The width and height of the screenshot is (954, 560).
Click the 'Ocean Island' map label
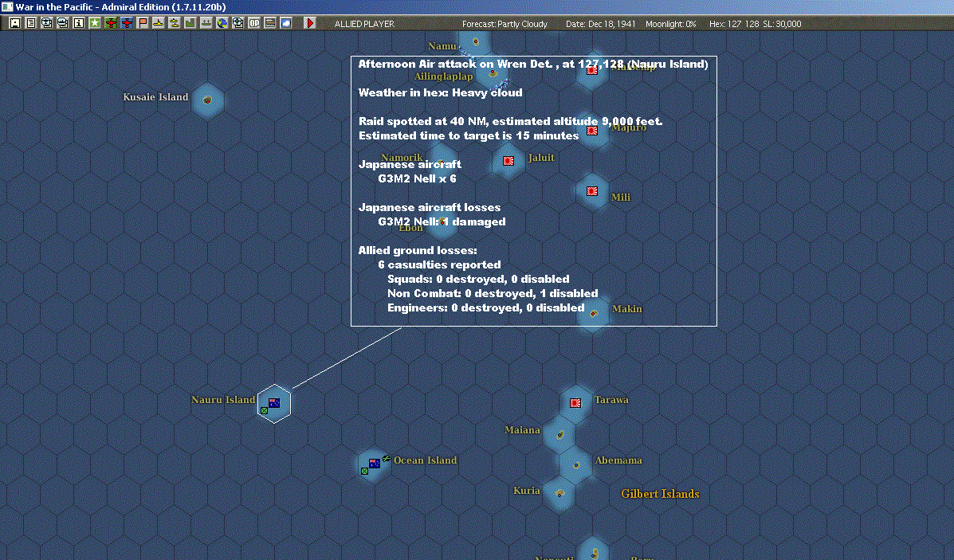tap(426, 460)
